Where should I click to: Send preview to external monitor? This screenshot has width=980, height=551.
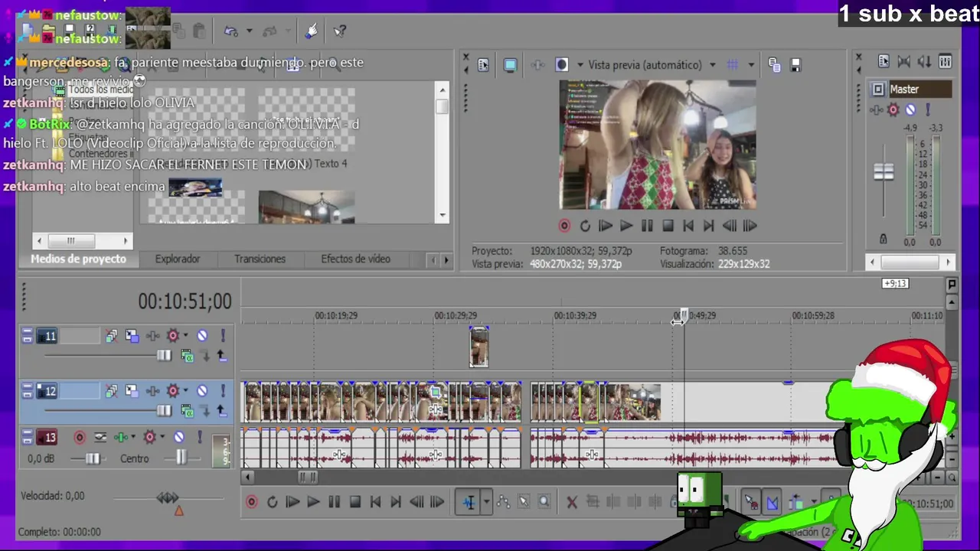pos(510,65)
